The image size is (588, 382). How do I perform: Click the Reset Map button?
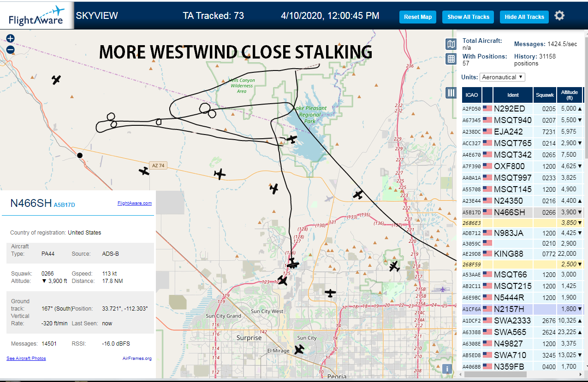[x=418, y=17]
